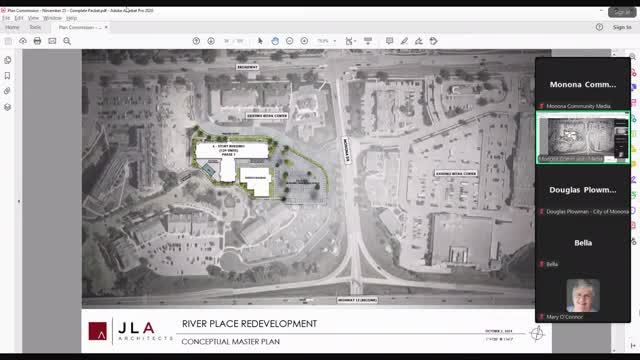Click the cloud upload icon
640x360 pixels.
(x=23, y=41)
